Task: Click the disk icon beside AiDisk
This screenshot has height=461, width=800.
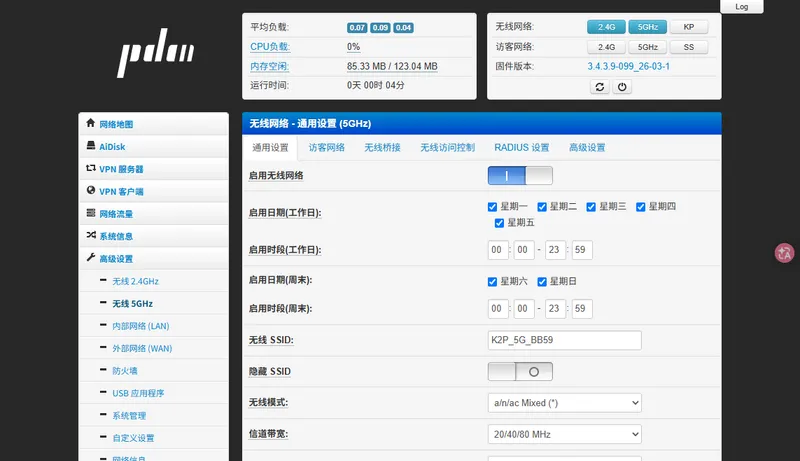Action: click(91, 145)
